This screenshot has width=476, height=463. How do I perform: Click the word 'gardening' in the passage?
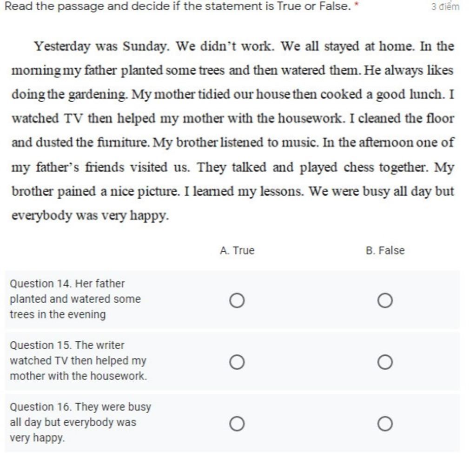pos(97,95)
